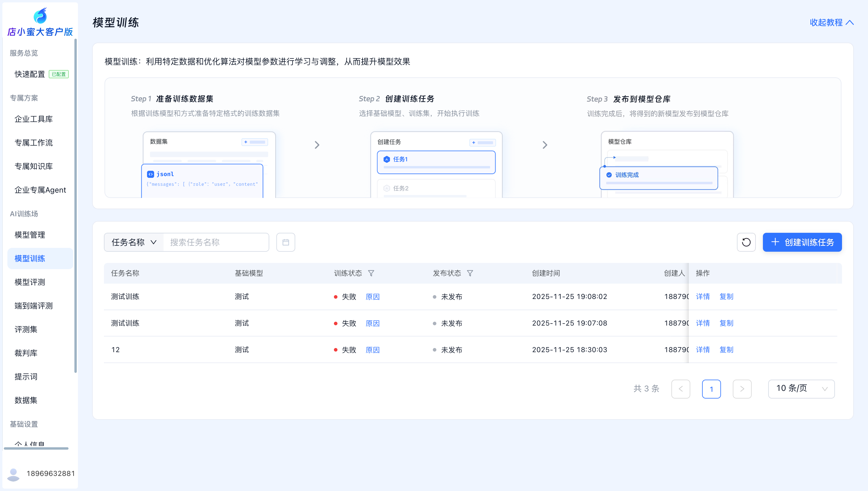
Task: Navigate to 模型评测 menu item
Action: pos(30,282)
